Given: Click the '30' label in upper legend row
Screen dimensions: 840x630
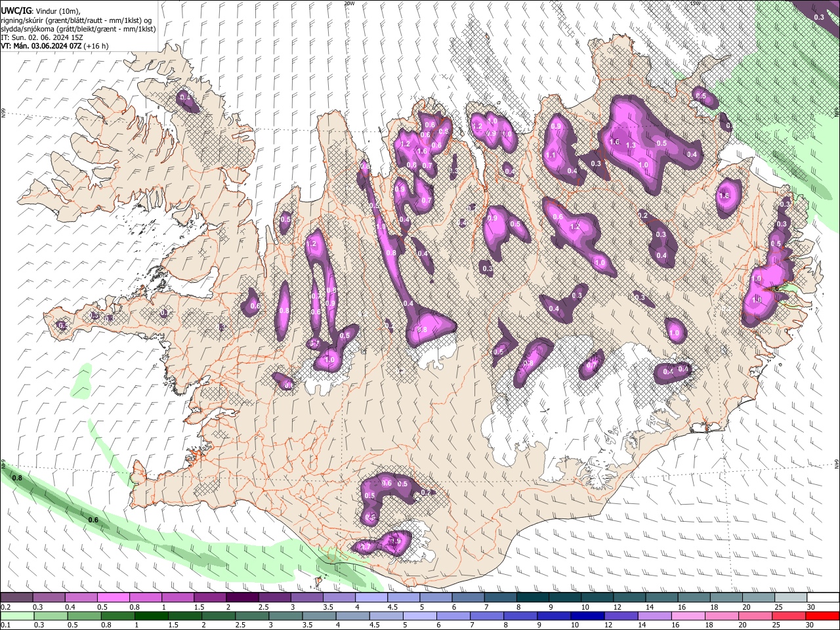Looking at the screenshot, I should 811,607.
